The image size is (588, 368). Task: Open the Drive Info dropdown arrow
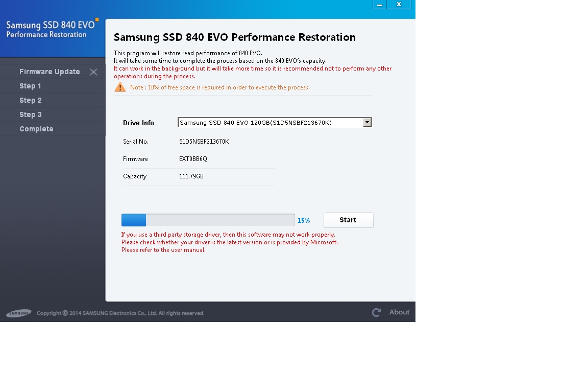point(367,123)
